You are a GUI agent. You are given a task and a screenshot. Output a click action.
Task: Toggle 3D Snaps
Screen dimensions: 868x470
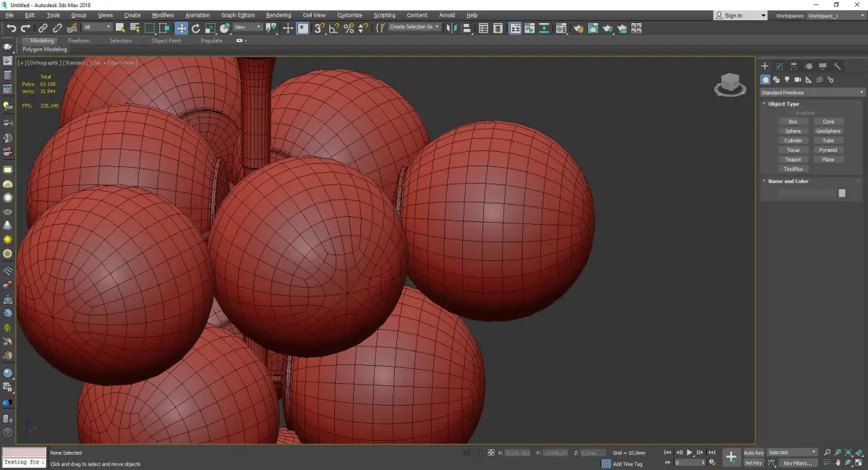pyautogui.click(x=320, y=28)
